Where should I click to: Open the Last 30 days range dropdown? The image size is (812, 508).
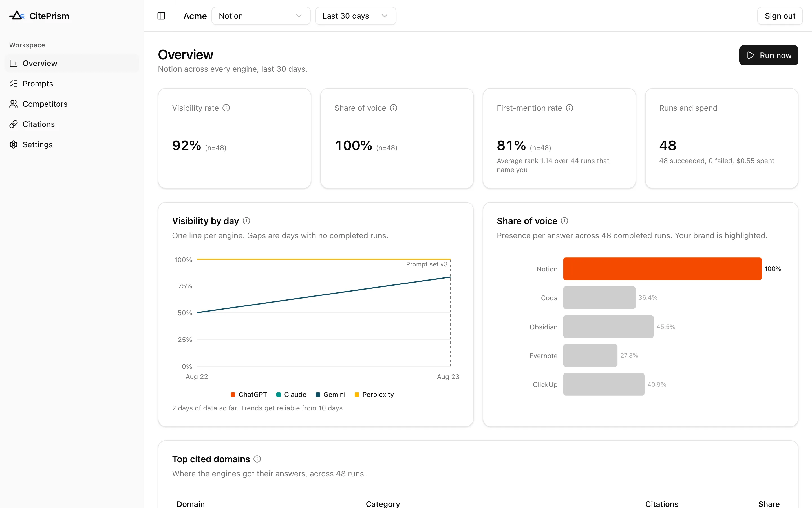(355, 16)
